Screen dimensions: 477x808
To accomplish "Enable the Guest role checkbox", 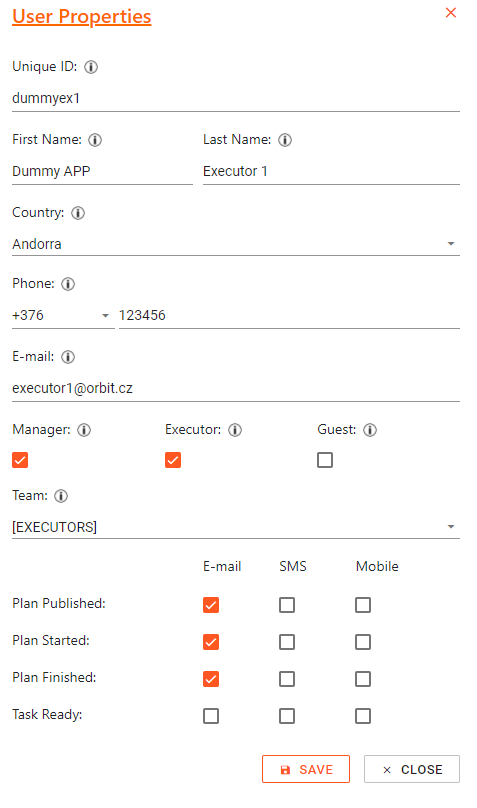I will [325, 460].
